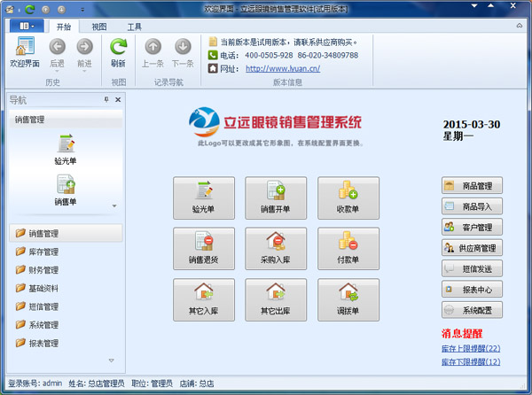Open the 验光单 tile on the dashboard
Screen dimensions: 532x395
[x=204, y=197]
